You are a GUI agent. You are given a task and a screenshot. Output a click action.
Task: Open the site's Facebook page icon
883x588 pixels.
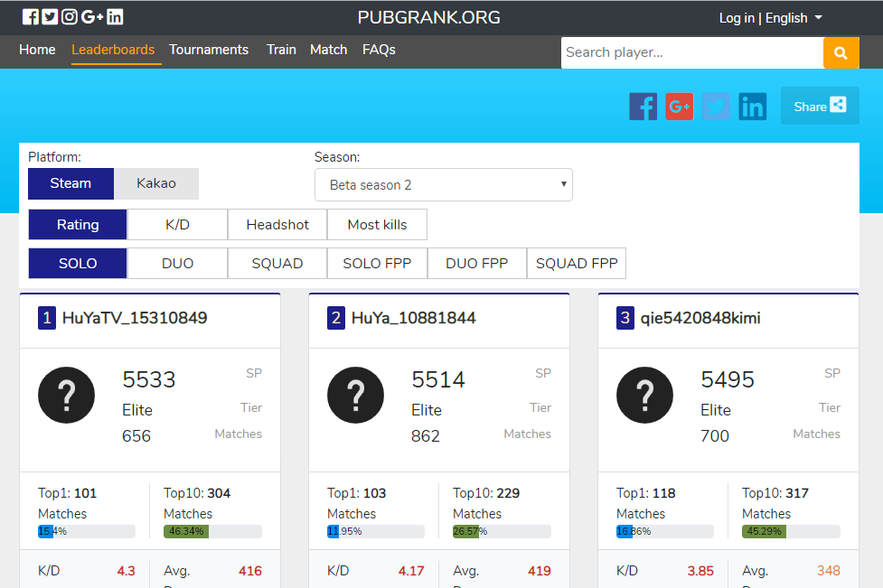(32, 16)
